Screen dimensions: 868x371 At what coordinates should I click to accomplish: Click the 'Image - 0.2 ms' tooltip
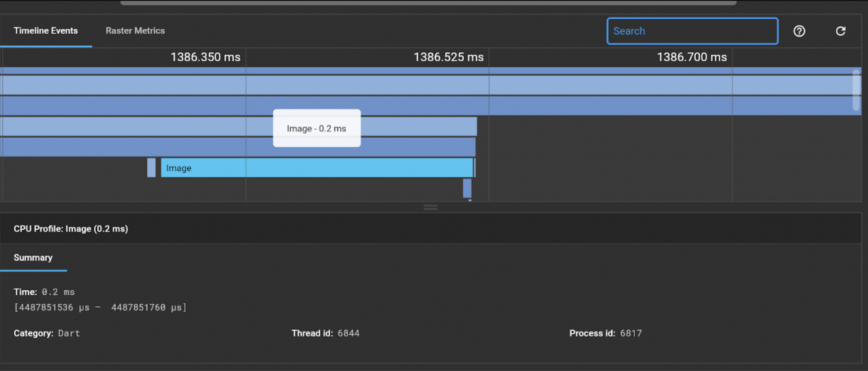[x=316, y=128]
